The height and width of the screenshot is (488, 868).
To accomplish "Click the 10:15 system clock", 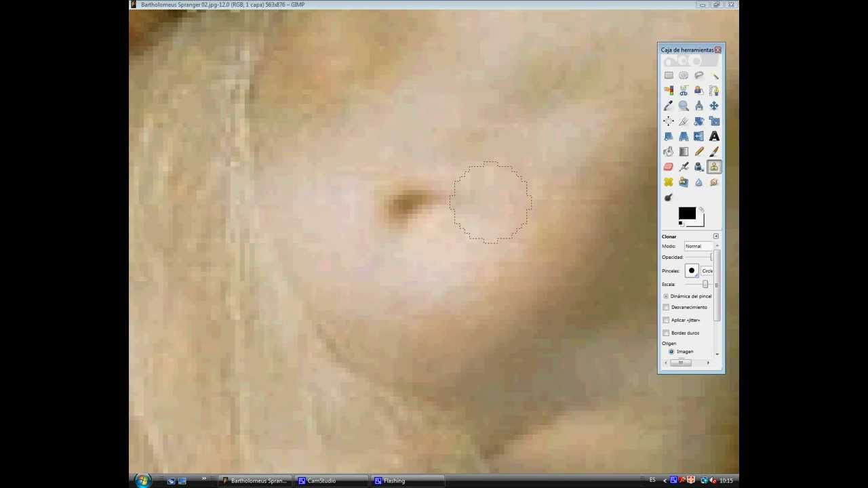I will click(726, 481).
